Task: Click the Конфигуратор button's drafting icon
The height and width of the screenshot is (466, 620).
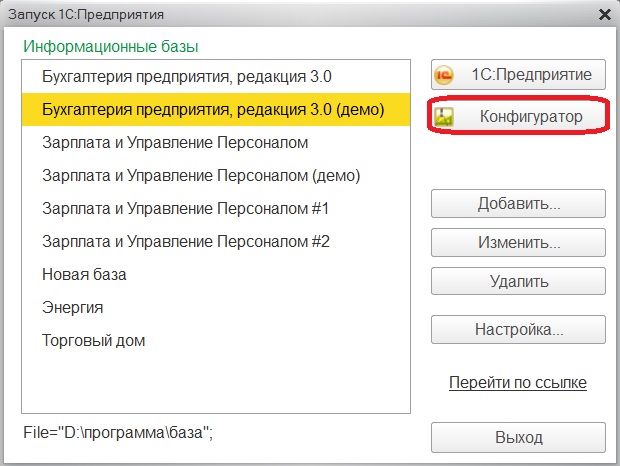Action: pos(444,117)
